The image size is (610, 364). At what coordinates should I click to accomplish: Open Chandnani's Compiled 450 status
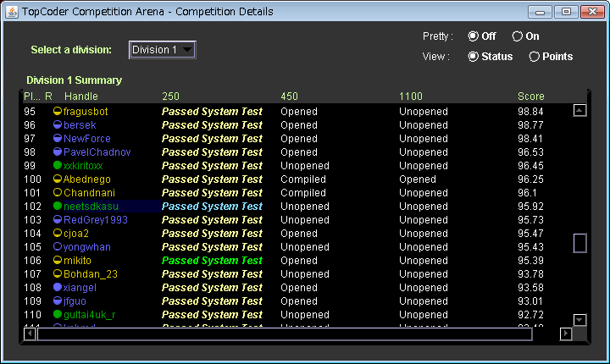click(x=303, y=192)
